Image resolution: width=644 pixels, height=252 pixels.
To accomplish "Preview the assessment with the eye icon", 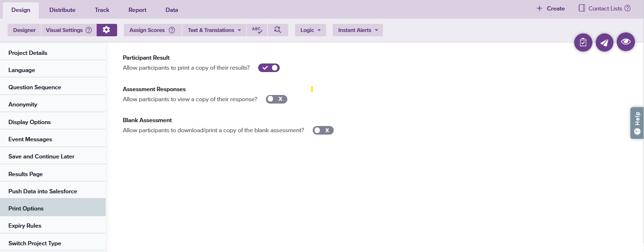I will 625,42.
